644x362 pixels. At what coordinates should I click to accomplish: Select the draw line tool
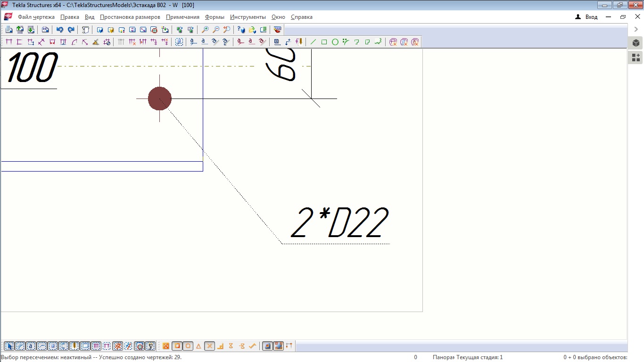pyautogui.click(x=313, y=42)
